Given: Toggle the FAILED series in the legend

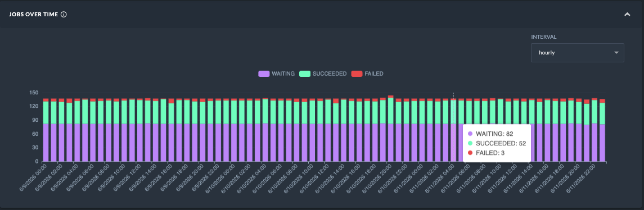Looking at the screenshot, I should coord(367,74).
